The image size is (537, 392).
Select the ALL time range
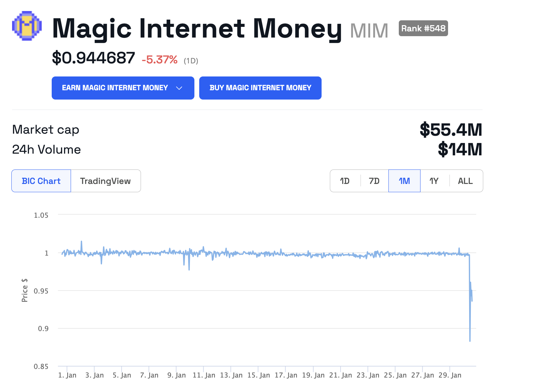click(x=465, y=181)
